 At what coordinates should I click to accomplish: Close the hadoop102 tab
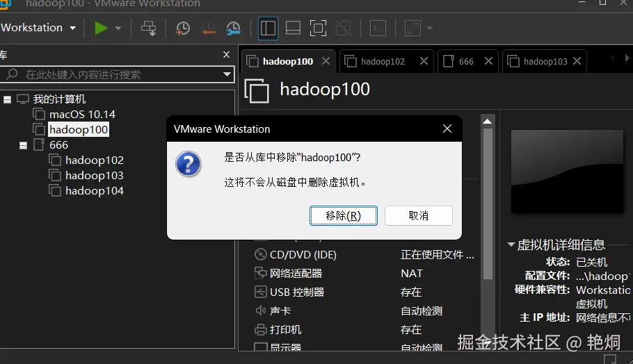pos(424,61)
